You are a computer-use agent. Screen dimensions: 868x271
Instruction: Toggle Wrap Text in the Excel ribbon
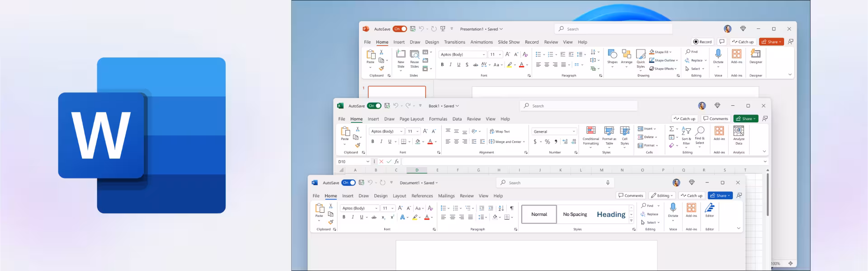click(x=500, y=131)
